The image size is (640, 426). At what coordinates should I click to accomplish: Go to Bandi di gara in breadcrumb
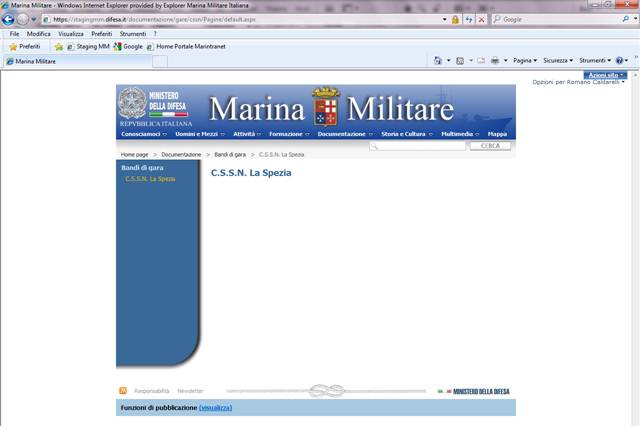230,155
